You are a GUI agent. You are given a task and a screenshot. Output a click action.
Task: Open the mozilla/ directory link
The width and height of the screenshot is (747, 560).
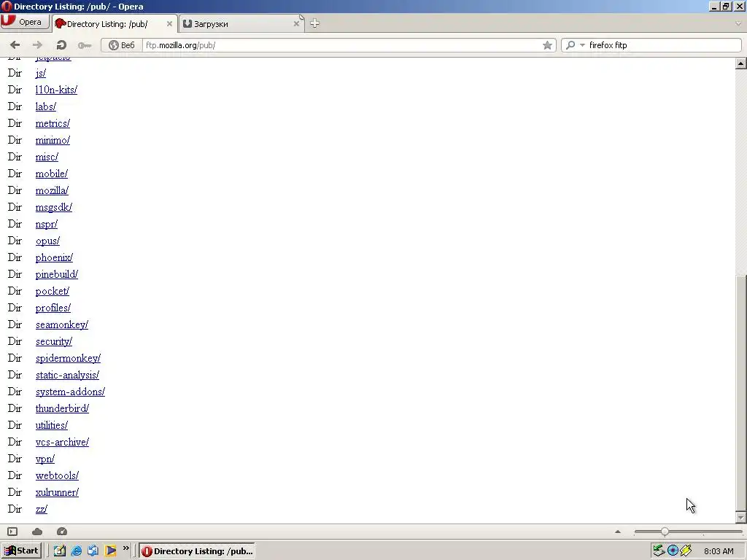click(52, 190)
